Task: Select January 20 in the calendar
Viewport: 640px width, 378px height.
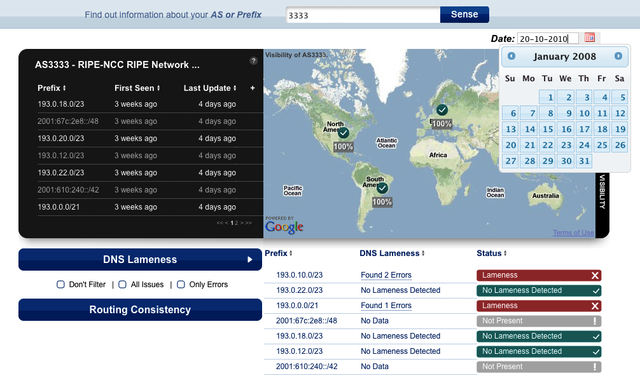Action: click(x=510, y=145)
